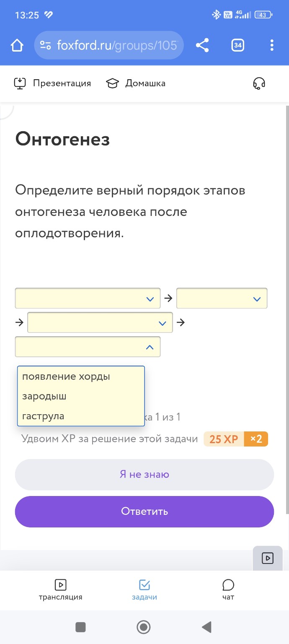Open the Презентация section icon
Image resolution: width=289 pixels, height=644 pixels.
click(20, 83)
